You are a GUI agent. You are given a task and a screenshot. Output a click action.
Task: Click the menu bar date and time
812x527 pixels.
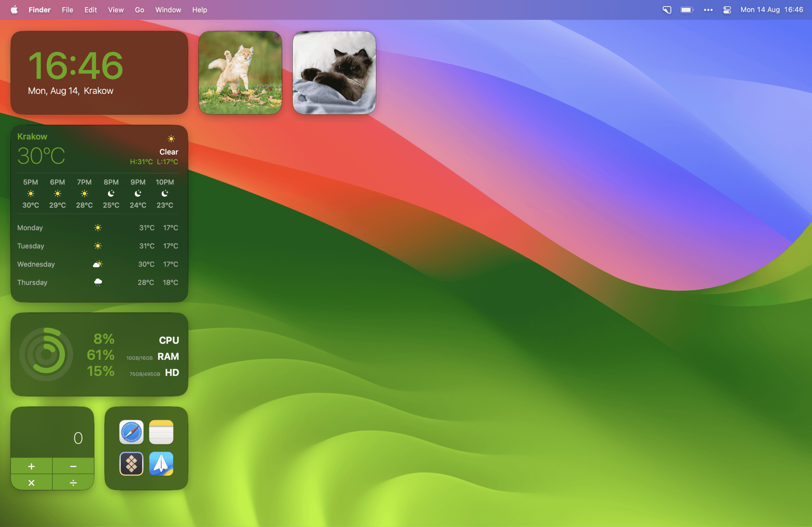pyautogui.click(x=772, y=10)
